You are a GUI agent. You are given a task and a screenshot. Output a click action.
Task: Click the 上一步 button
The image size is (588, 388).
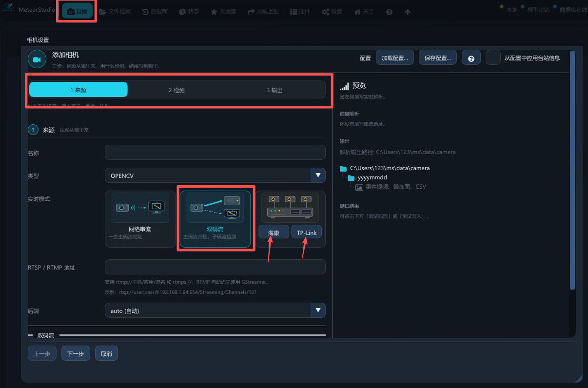tap(42, 353)
